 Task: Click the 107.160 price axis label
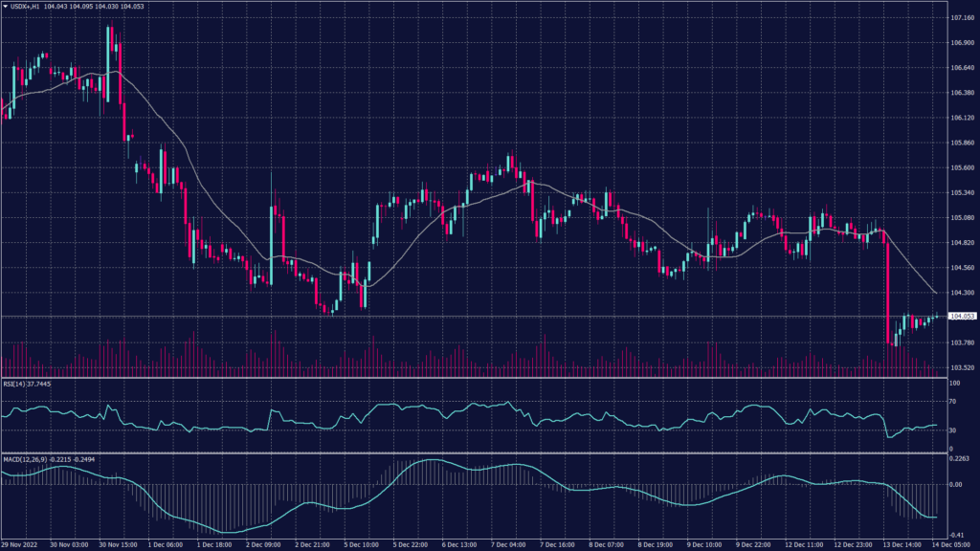pos(961,18)
